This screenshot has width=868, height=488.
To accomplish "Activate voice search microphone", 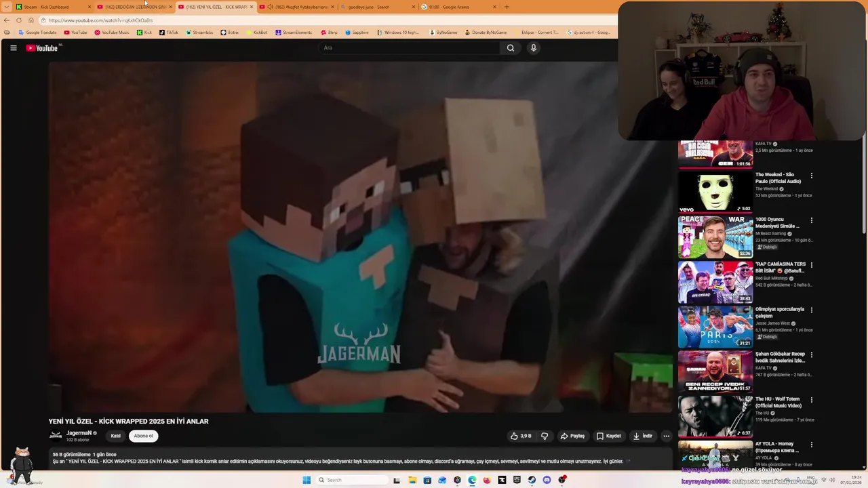I will coord(534,47).
